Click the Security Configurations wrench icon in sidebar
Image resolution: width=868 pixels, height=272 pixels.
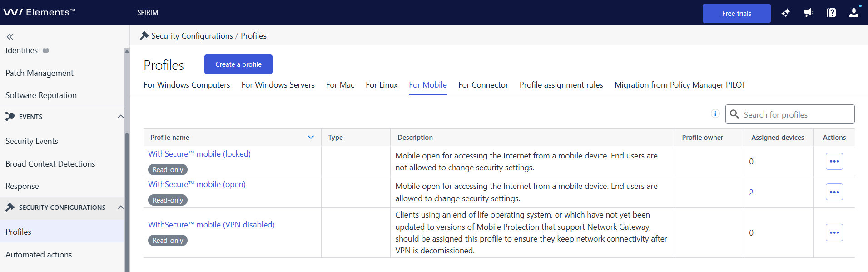[10, 208]
